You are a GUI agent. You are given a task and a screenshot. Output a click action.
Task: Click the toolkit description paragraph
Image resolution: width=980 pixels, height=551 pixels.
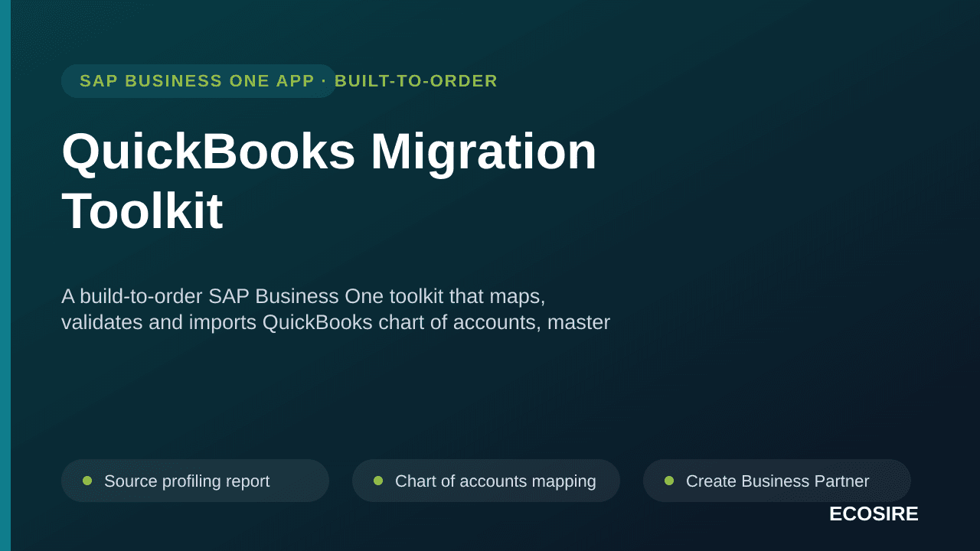(335, 309)
